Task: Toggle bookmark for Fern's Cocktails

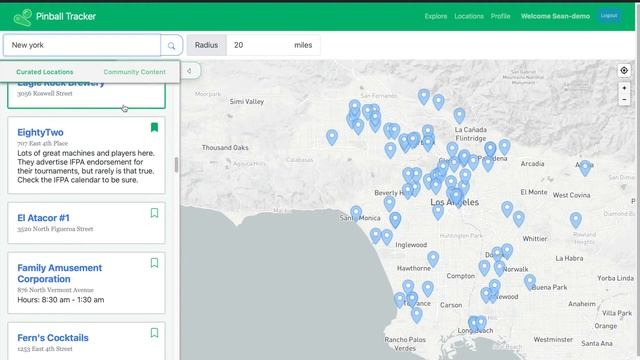Action: 154,333
